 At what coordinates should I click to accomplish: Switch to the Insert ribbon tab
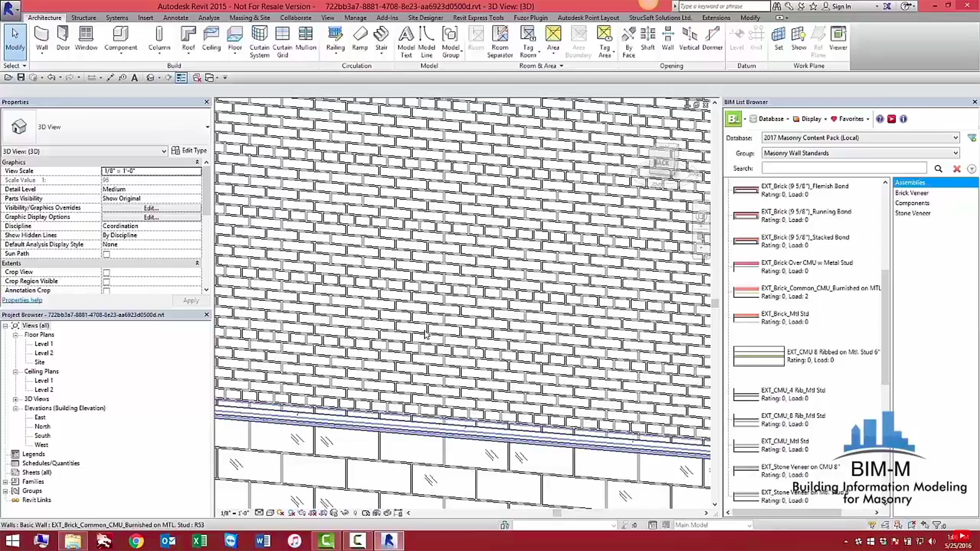pyautogui.click(x=145, y=17)
